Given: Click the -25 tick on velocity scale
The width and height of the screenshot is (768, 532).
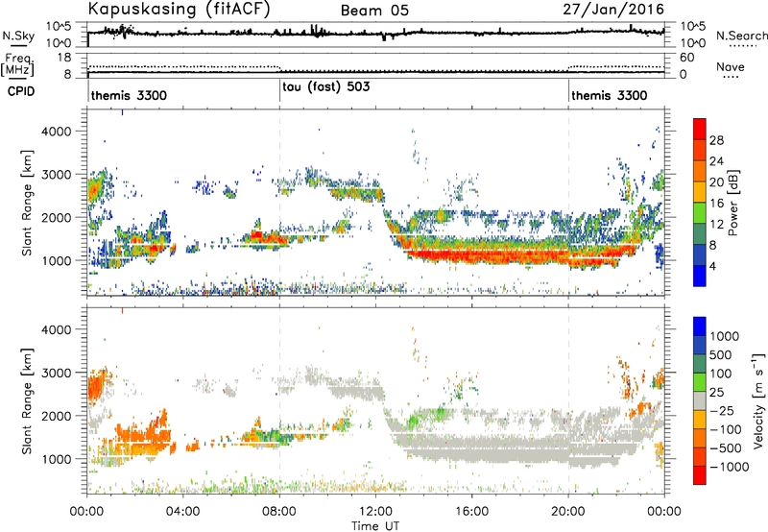Looking at the screenshot, I should coord(722,410).
